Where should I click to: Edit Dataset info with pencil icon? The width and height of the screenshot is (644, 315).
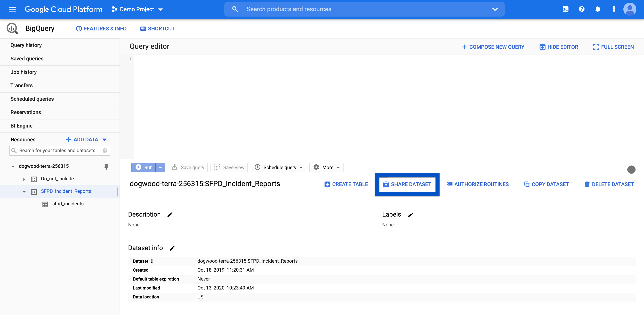coord(172,248)
